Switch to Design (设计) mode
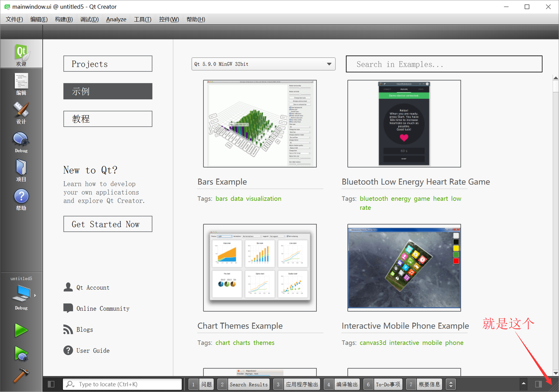The width and height of the screenshot is (559, 392). (21, 112)
